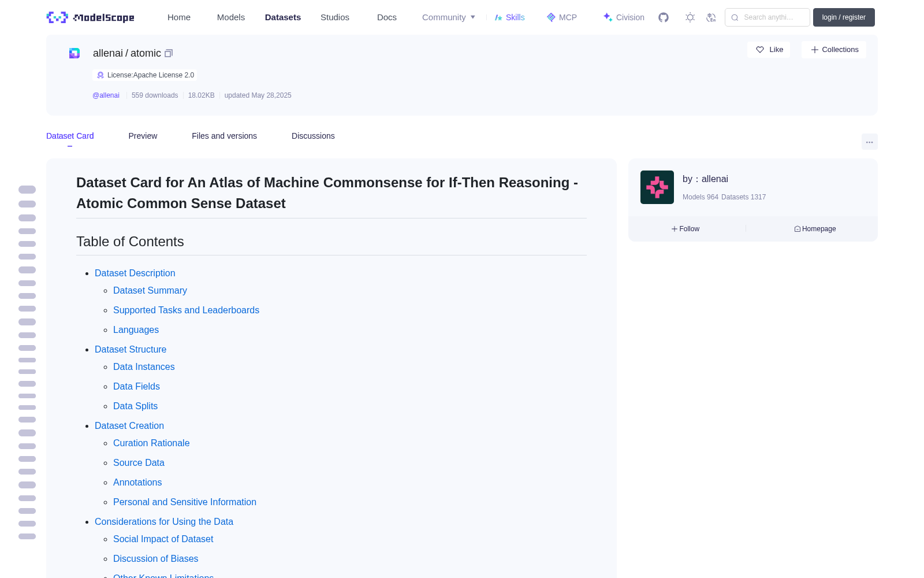
Task: Open the Civision navigation item
Action: (x=624, y=17)
